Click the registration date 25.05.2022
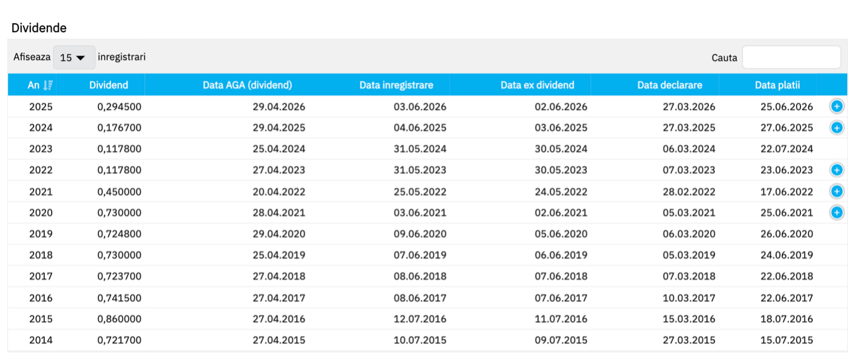Screen dimensions: 868x354 (x=420, y=192)
